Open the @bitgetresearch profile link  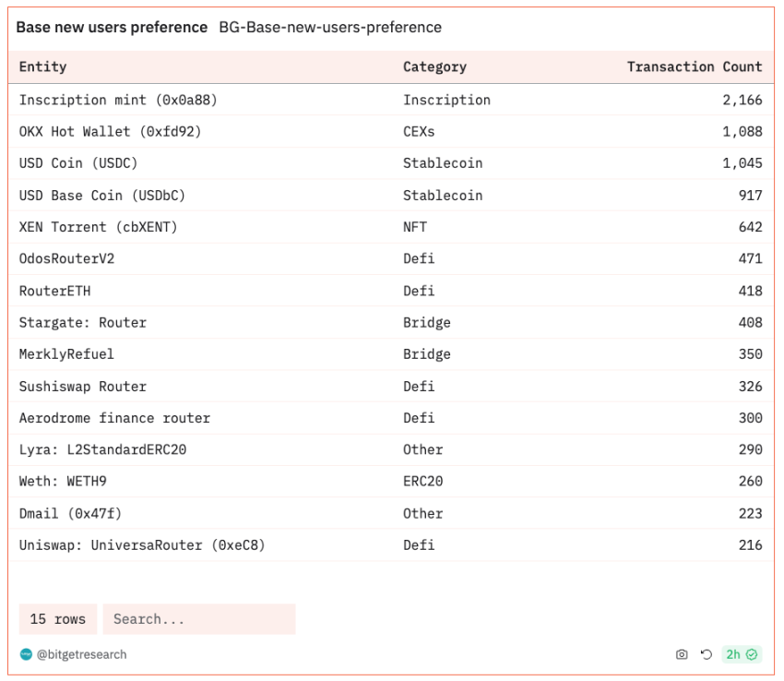point(81,654)
